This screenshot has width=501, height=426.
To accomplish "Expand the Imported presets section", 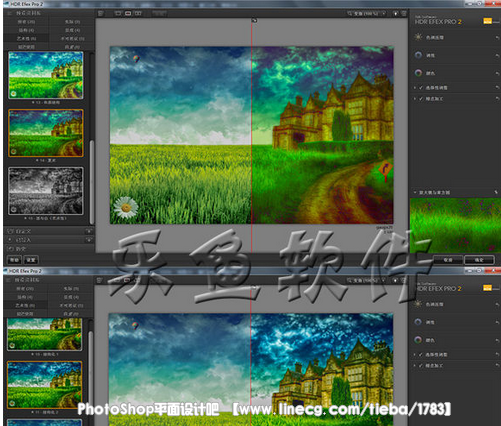I will point(23,240).
